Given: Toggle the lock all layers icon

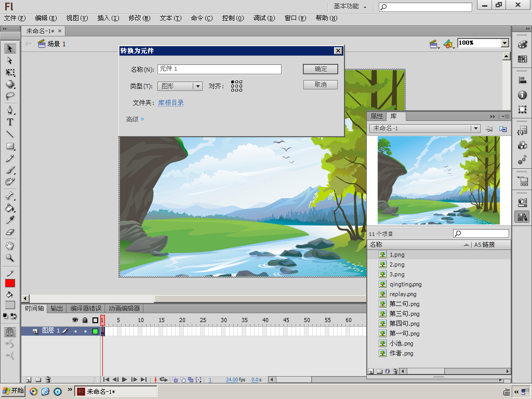Looking at the screenshot, I should (x=85, y=320).
